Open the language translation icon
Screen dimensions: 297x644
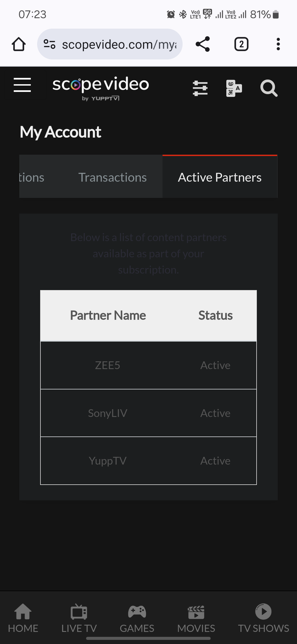pyautogui.click(x=234, y=88)
